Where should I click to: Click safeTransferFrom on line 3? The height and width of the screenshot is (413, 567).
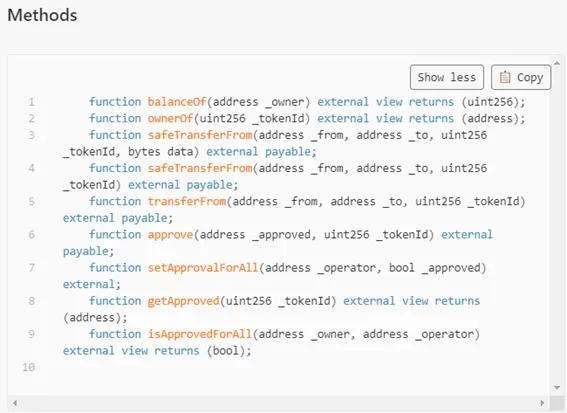(x=200, y=135)
